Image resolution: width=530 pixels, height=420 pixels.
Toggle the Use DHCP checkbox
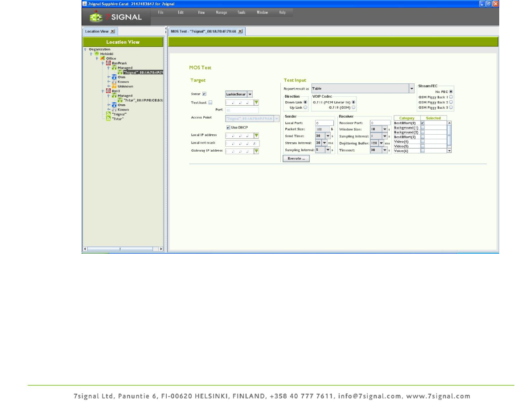tap(228, 128)
